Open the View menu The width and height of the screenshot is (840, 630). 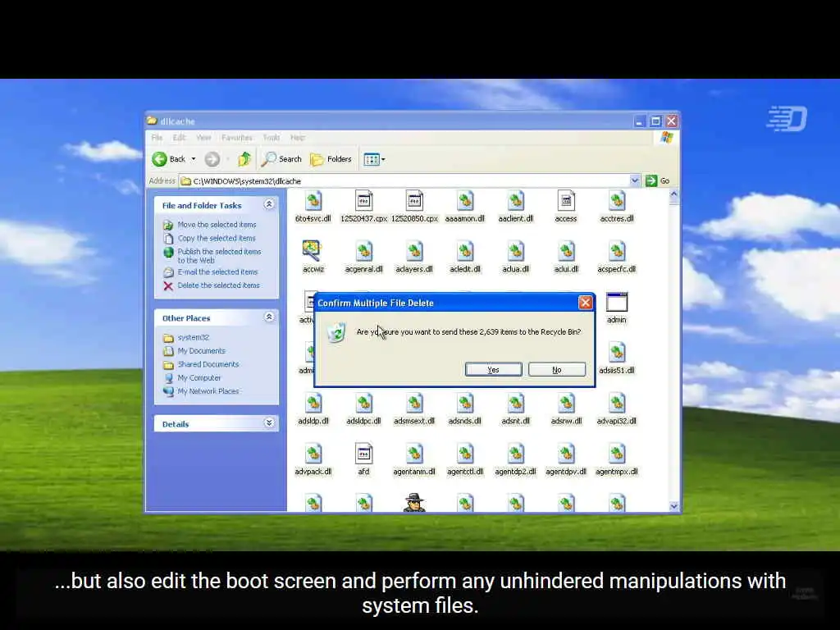(x=203, y=138)
